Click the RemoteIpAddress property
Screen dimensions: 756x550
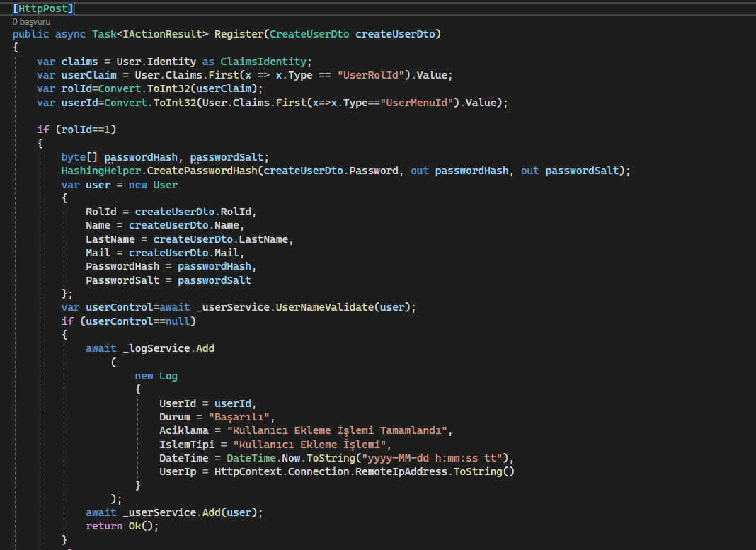click(x=401, y=471)
